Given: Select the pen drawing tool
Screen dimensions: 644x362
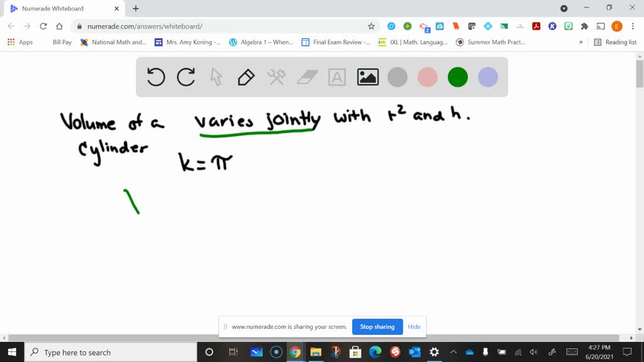Looking at the screenshot, I should coord(246,77).
